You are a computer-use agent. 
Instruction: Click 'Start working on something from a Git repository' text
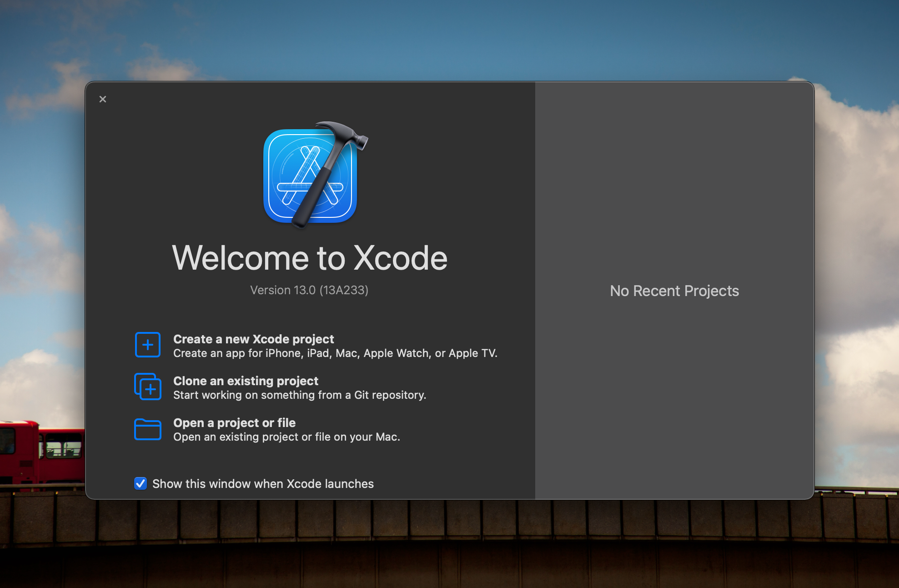coord(299,395)
